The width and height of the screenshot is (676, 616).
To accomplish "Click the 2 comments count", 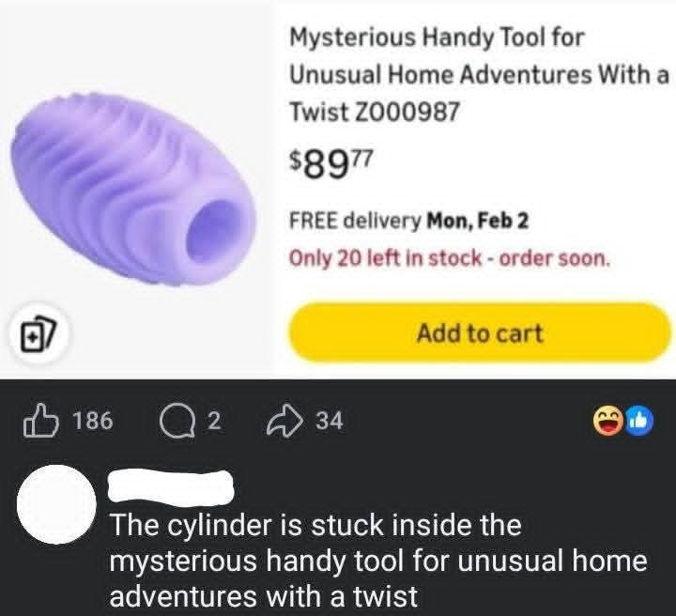I will pyautogui.click(x=214, y=421).
